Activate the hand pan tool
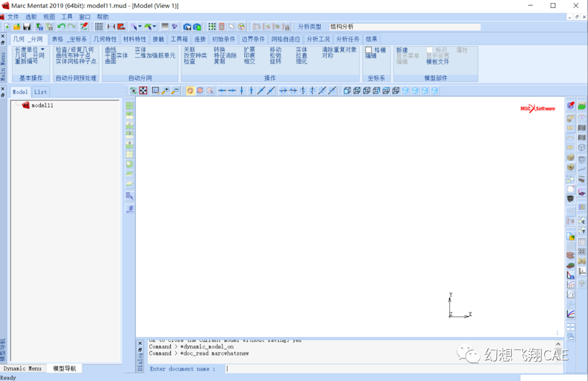 pos(190,91)
